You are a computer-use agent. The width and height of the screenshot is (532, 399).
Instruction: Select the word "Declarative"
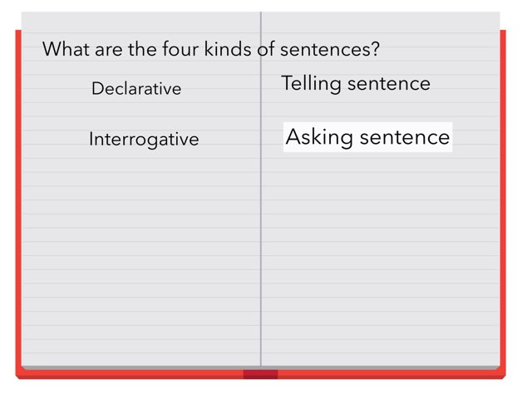point(136,89)
